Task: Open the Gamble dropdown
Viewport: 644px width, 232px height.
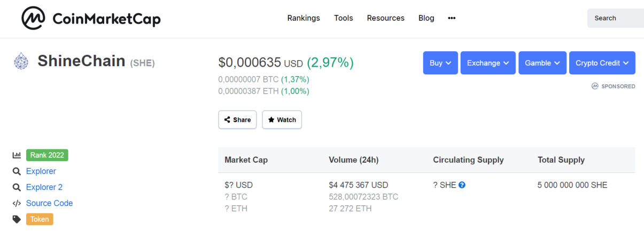Action: click(542, 63)
